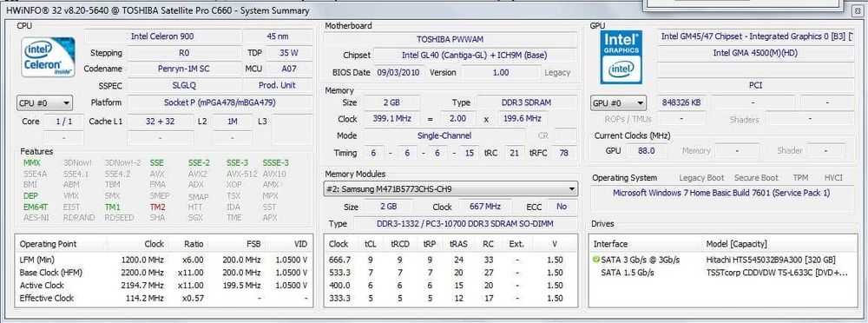The width and height of the screenshot is (868, 323).
Task: Click the TDP value 35 W
Action: click(288, 53)
